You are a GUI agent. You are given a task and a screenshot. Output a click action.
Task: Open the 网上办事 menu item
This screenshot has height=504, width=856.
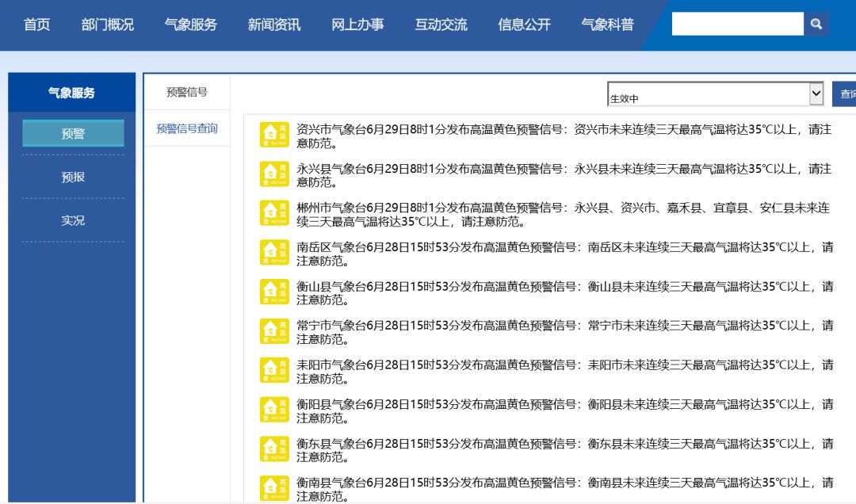pyautogui.click(x=357, y=25)
